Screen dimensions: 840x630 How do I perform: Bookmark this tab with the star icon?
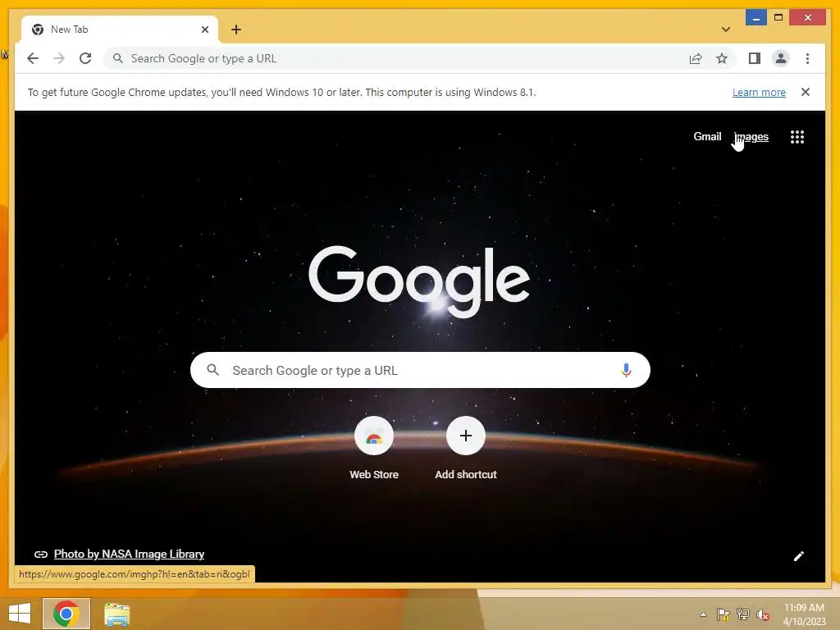click(722, 58)
